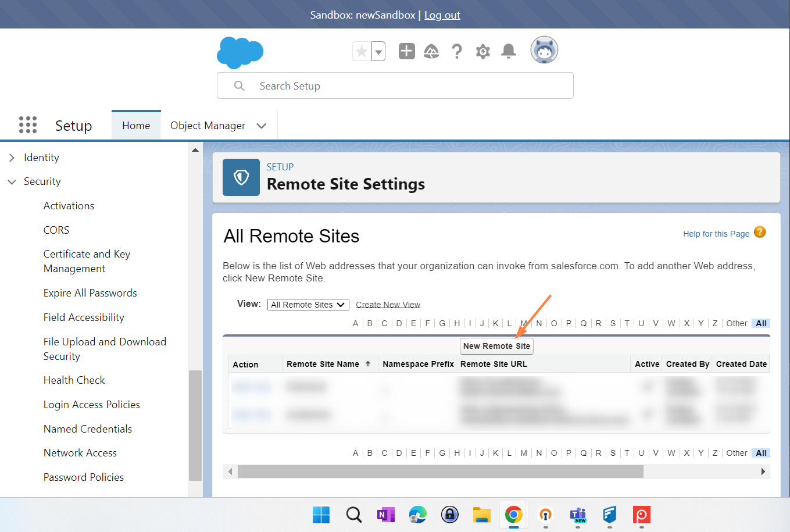Collapse the Security section
790x532 pixels.
(12, 182)
